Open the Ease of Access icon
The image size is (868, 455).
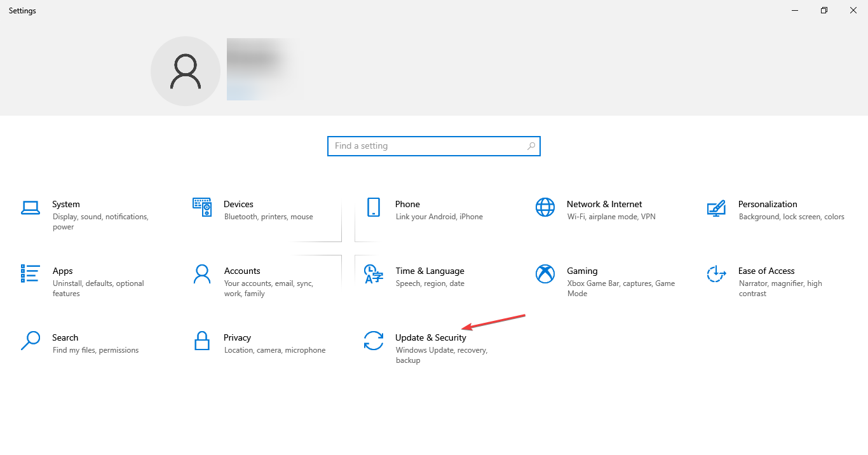[716, 274]
